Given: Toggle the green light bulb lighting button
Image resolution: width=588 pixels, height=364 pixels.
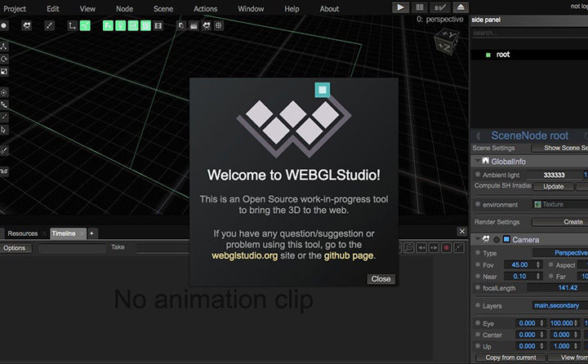Looking at the screenshot, I should 120,25.
